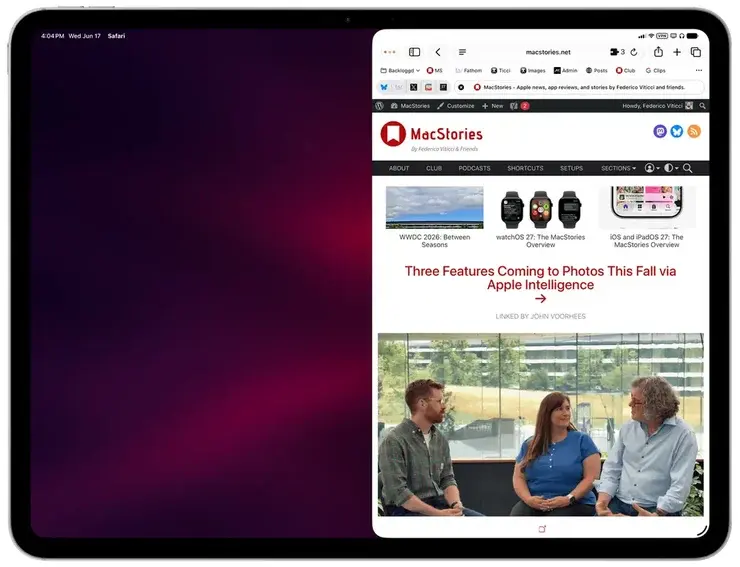The width and height of the screenshot is (740, 567).
Task: Expand the SECTIONS dropdown
Action: pyautogui.click(x=618, y=168)
